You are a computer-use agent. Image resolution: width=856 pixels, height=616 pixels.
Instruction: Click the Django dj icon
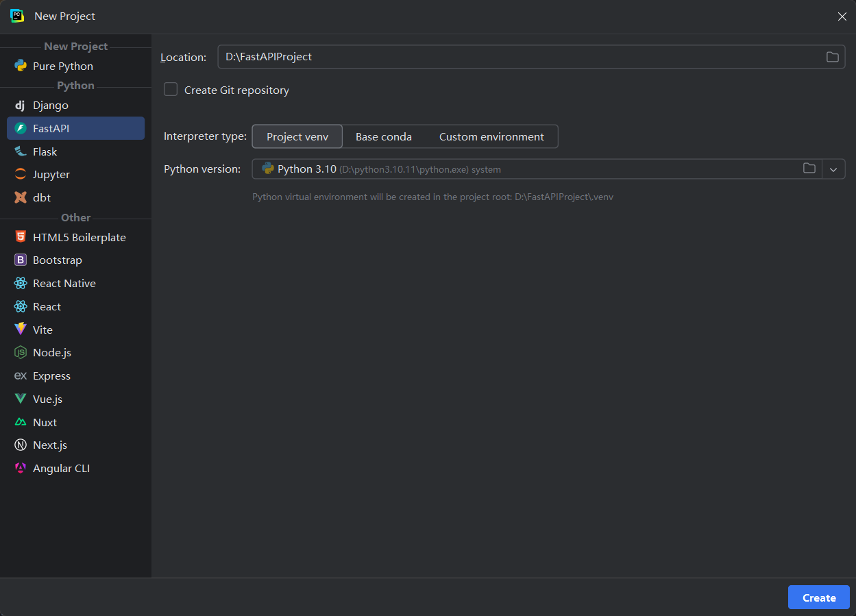pyautogui.click(x=20, y=105)
